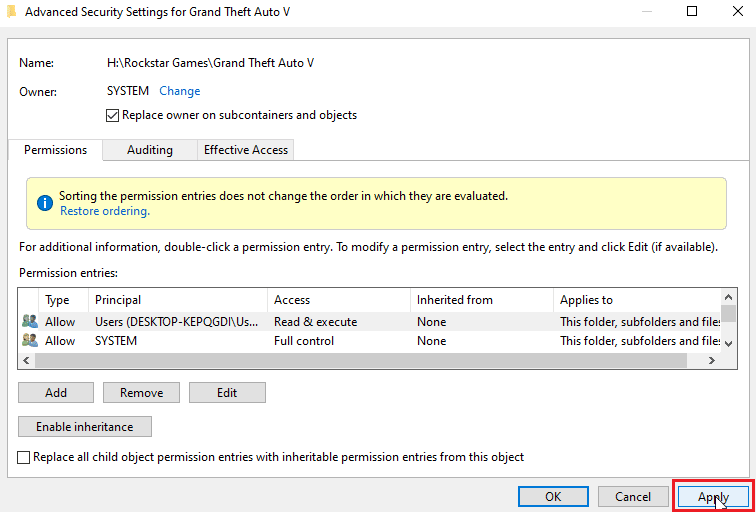This screenshot has width=756, height=512.
Task: Click the folder icon in the title bar
Action: click(10, 11)
